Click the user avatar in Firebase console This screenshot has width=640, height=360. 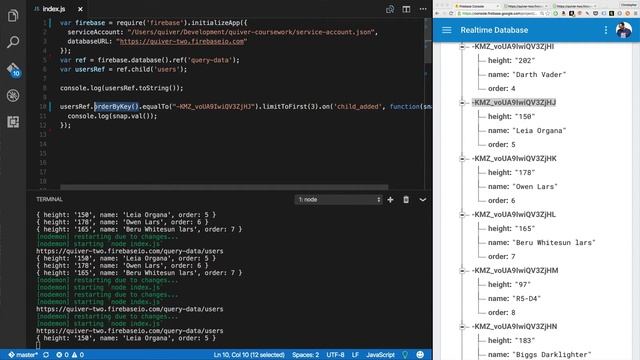click(623, 30)
